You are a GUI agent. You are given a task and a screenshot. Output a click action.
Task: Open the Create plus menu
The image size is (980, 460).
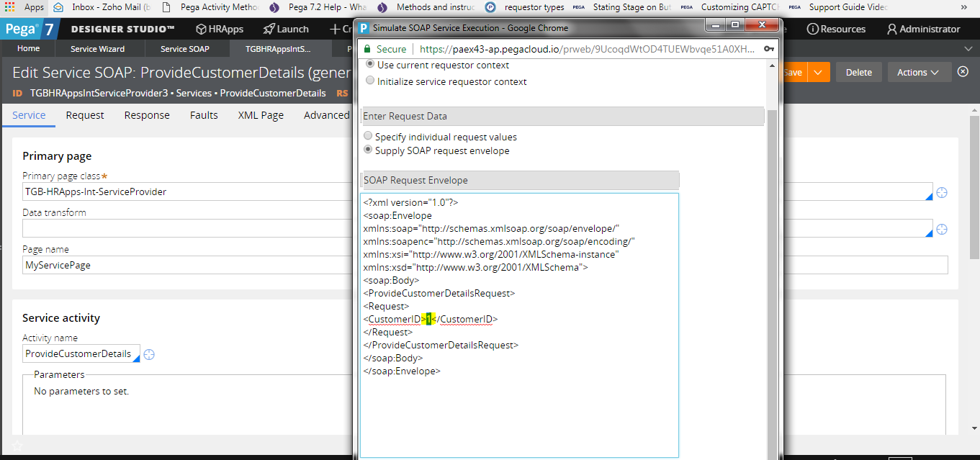341,30
